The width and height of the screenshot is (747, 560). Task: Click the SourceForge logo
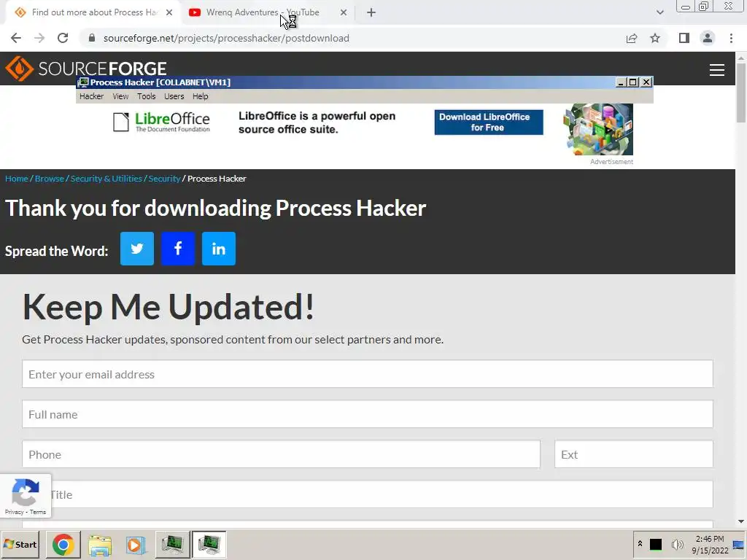point(86,69)
